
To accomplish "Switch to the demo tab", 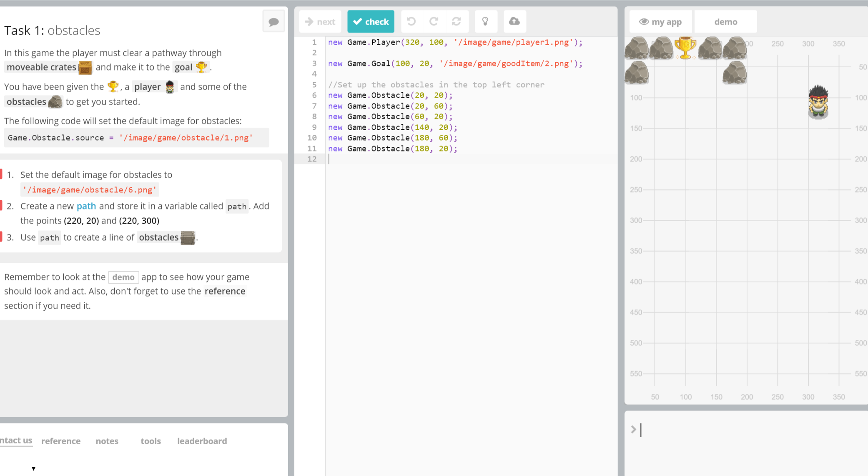I will tap(725, 22).
